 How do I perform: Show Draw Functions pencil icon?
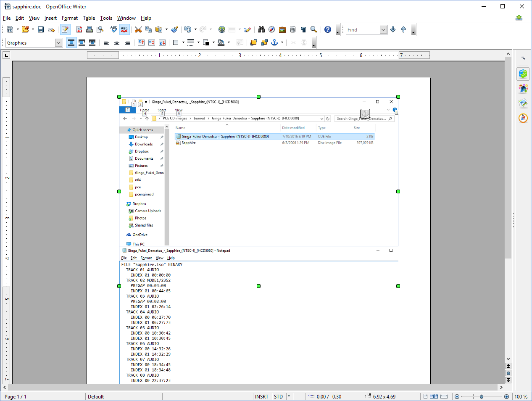tap(248, 29)
